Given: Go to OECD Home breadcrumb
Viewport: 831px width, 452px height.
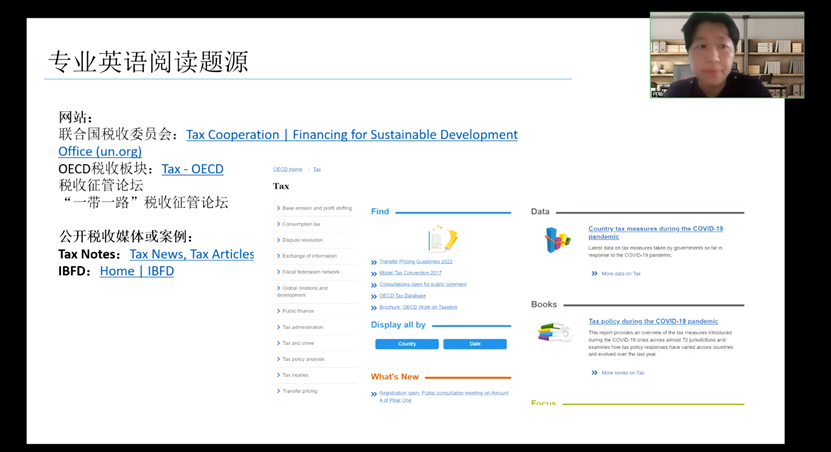Looking at the screenshot, I should click(288, 169).
